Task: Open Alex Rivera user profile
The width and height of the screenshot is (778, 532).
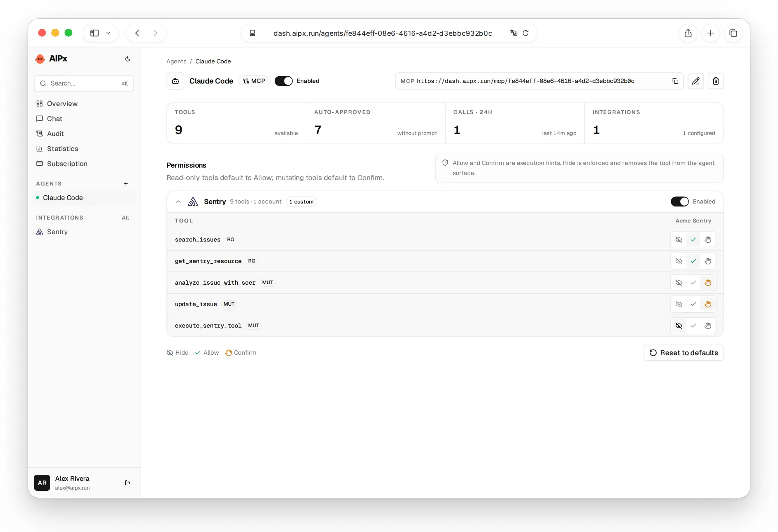Action: point(72,483)
